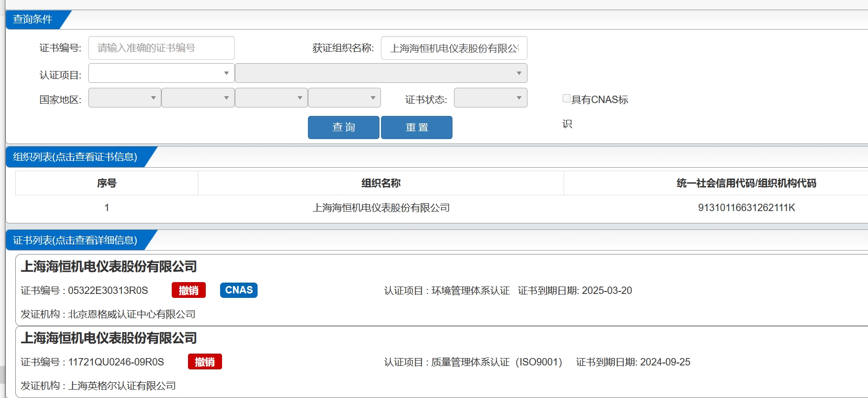Viewport: 868px width, 398px height.
Task: Open the first 国家地区 dropdown
Action: tap(125, 98)
